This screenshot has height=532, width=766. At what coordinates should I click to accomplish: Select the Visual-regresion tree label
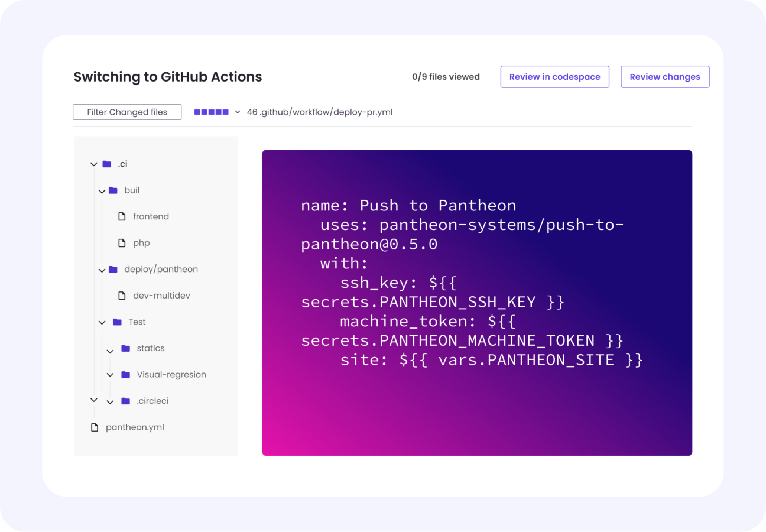point(171,374)
